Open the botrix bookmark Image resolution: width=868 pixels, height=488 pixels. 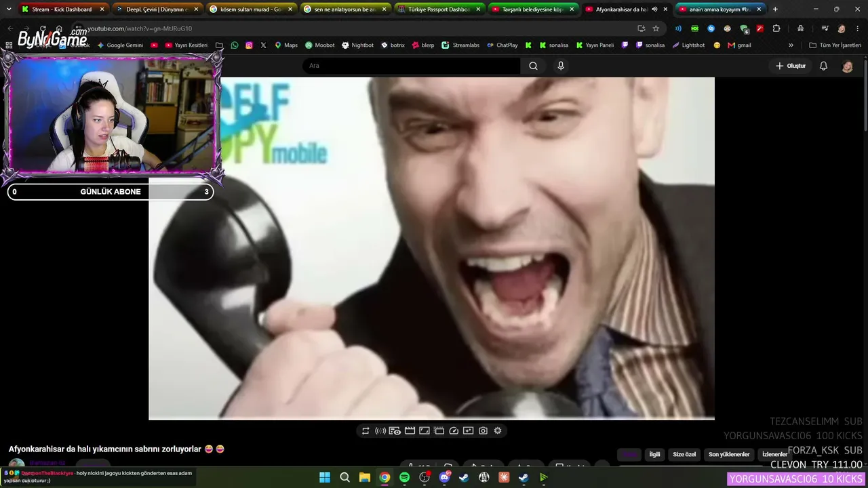(x=393, y=45)
